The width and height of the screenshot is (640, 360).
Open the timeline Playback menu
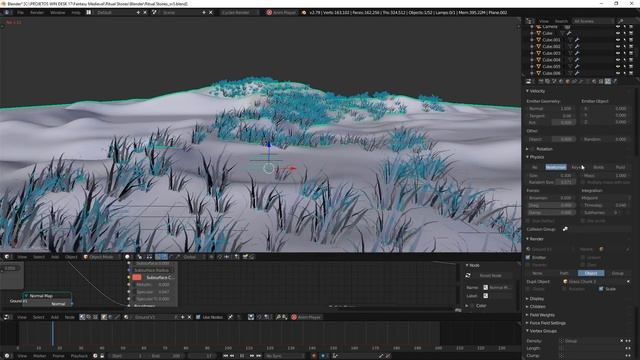tap(79, 356)
